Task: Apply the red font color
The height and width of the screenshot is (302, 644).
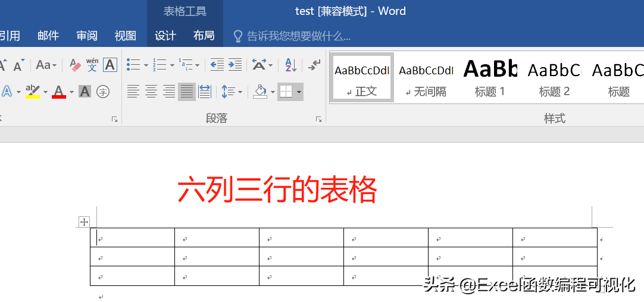Action: click(59, 91)
